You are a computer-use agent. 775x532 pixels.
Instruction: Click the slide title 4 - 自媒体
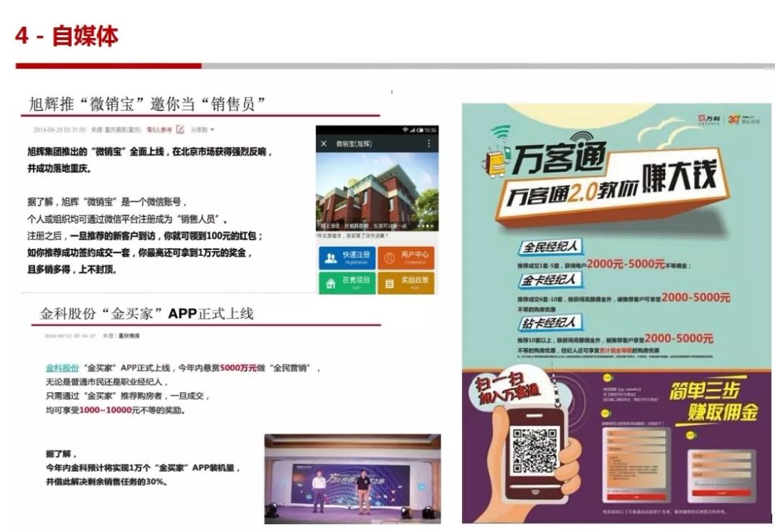[x=67, y=36]
